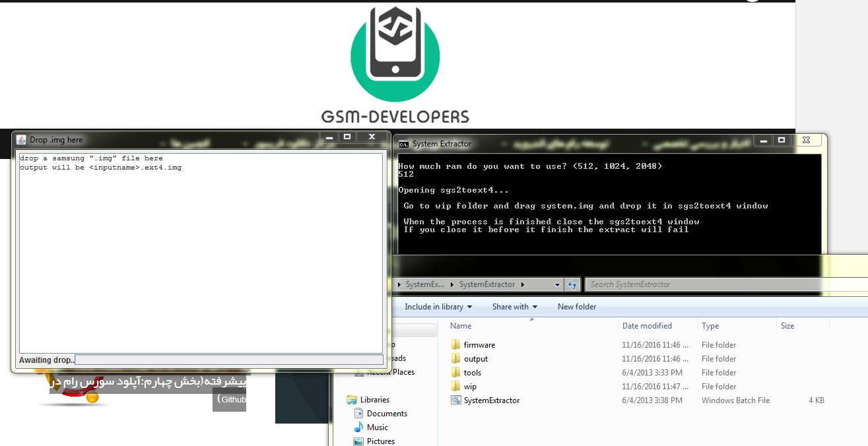Click the GSM-Developers phone logo

point(395,54)
